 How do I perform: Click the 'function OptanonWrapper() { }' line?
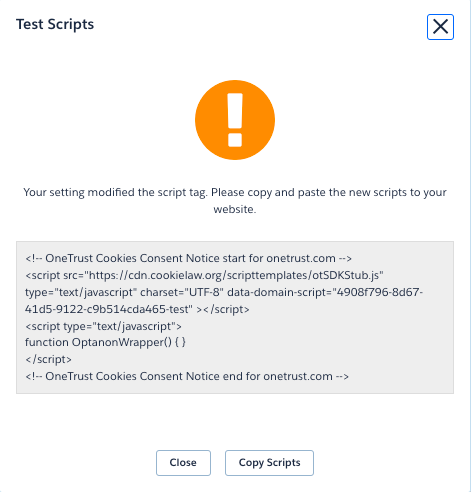coord(105,342)
